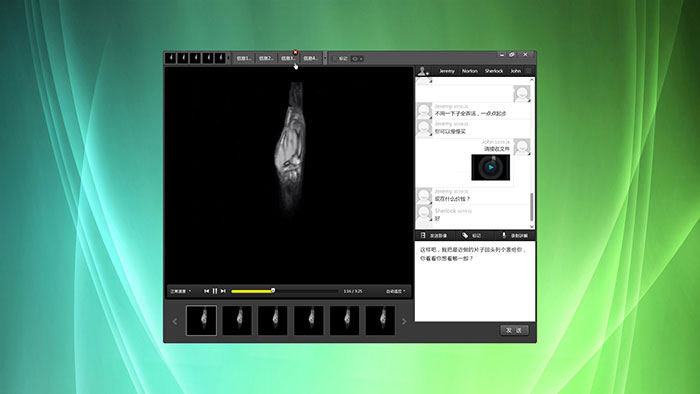The width and height of the screenshot is (700, 394).
Task: Click the yellow playback progress slider handle
Action: (273, 290)
